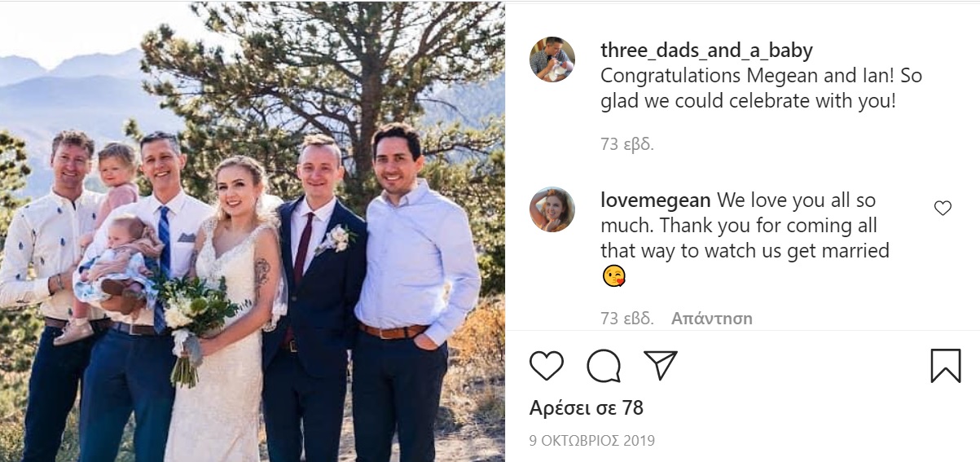Screen dimensions: 980x462
Task: Reply to lovemegean's comment via Απάντηση
Action: pyautogui.click(x=711, y=319)
